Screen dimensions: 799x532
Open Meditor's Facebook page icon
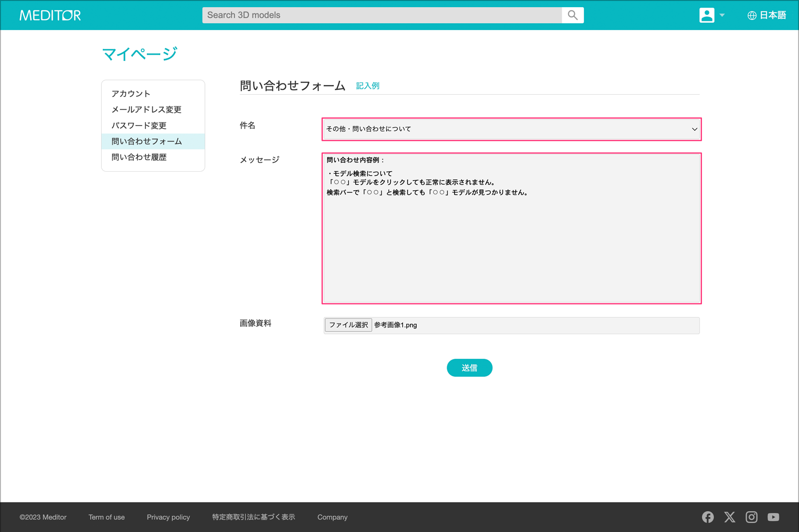[708, 517]
